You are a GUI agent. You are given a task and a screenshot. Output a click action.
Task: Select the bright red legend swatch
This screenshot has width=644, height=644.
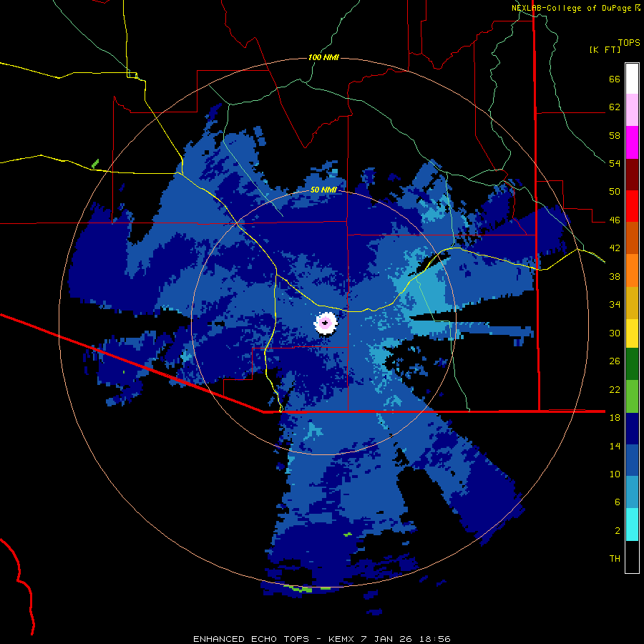pyautogui.click(x=632, y=206)
